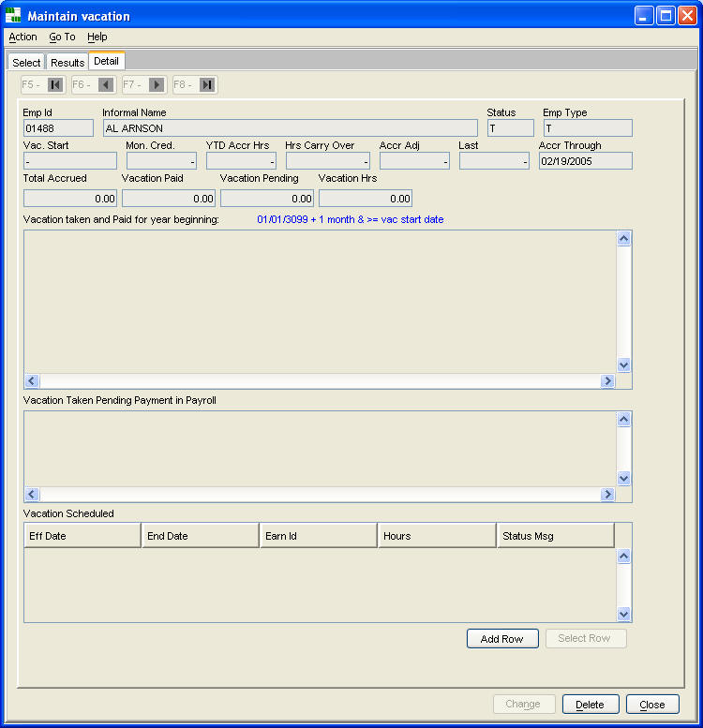The width and height of the screenshot is (703, 728).
Task: Click the Vacation Pending field
Action: pos(267,199)
